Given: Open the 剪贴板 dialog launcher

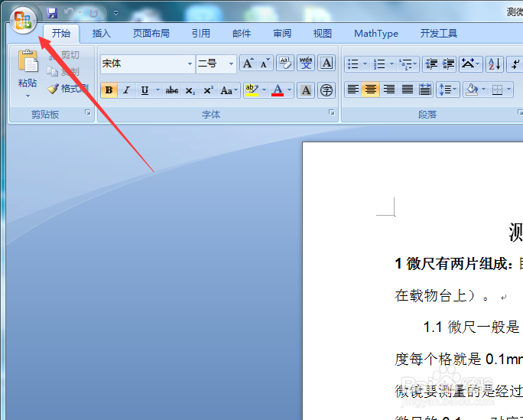Looking at the screenshot, I should coord(88,112).
